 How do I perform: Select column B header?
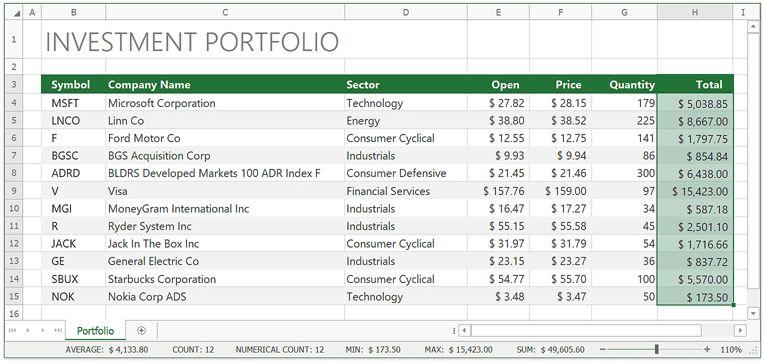click(74, 13)
